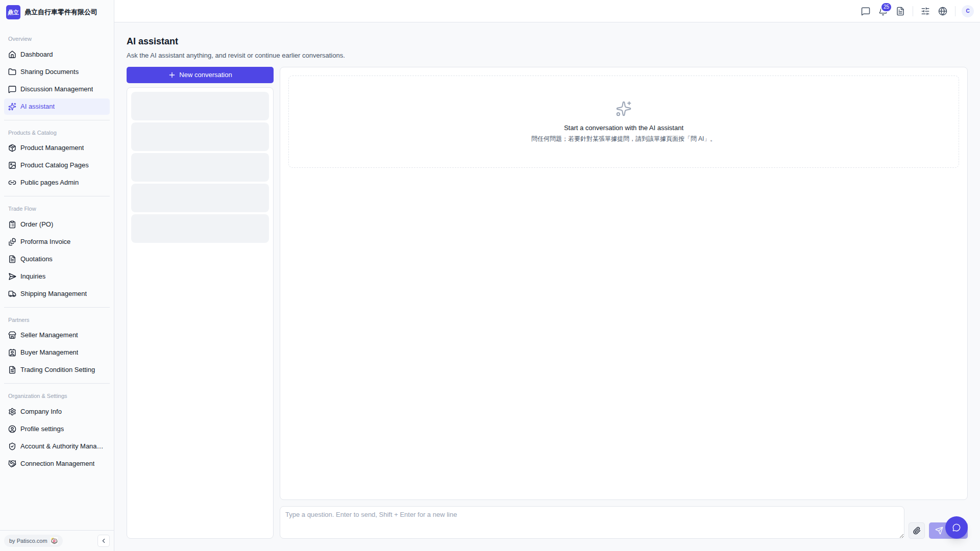Open the sliders settings icon
980x551 pixels.
click(925, 11)
